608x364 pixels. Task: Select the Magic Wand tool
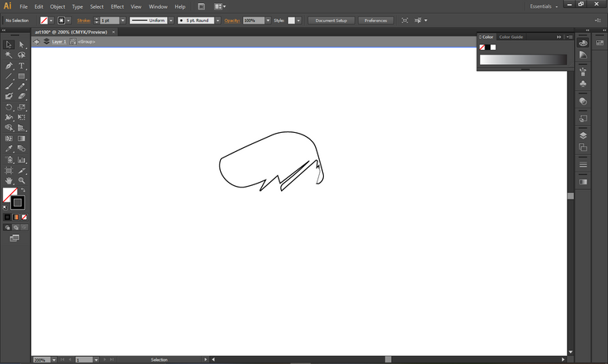click(x=9, y=55)
